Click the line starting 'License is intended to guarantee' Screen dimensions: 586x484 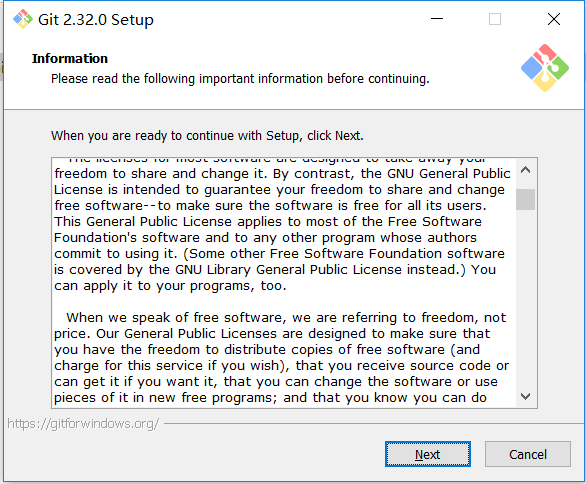(279, 189)
